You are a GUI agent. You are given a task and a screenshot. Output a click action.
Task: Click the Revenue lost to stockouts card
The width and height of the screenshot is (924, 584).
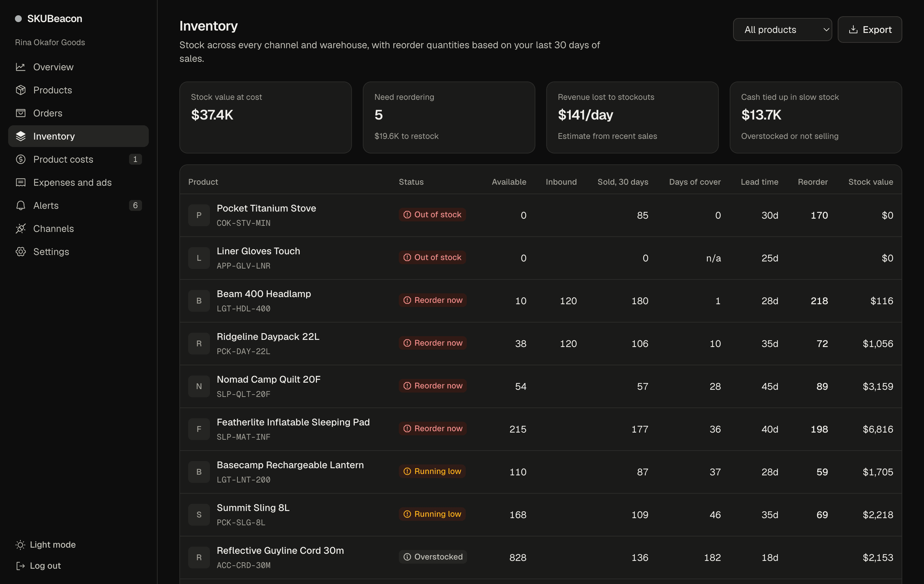point(633,117)
